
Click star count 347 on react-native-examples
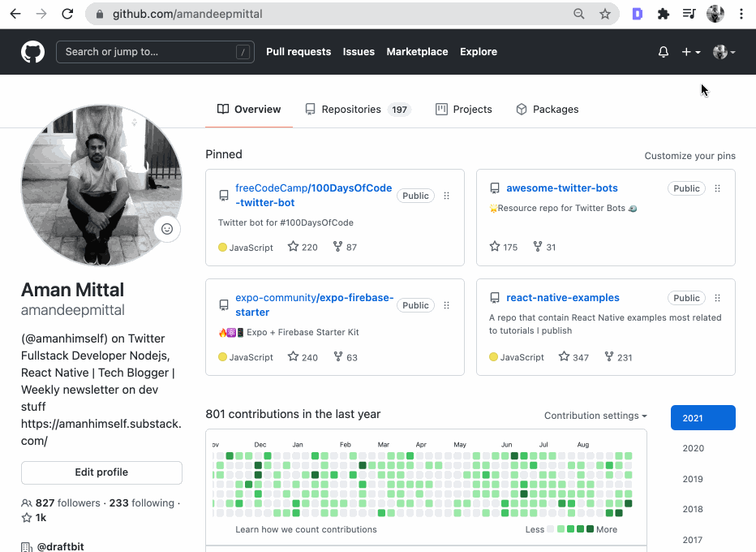click(x=573, y=357)
